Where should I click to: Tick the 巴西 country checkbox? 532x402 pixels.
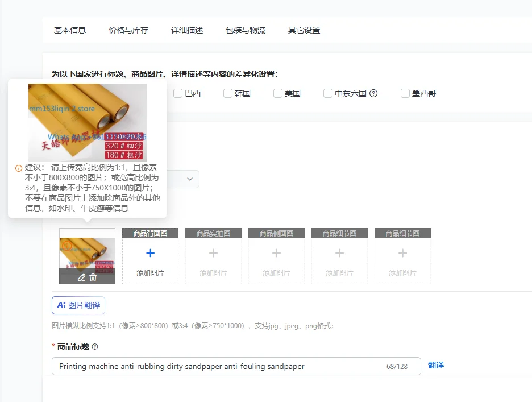(178, 93)
